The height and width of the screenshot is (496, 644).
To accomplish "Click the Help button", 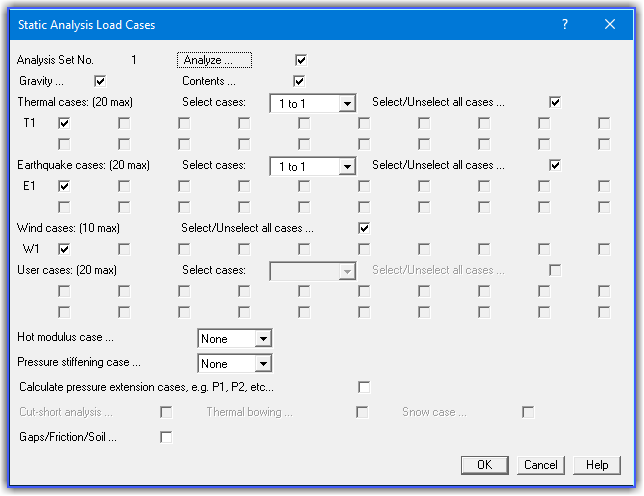I will [597, 465].
